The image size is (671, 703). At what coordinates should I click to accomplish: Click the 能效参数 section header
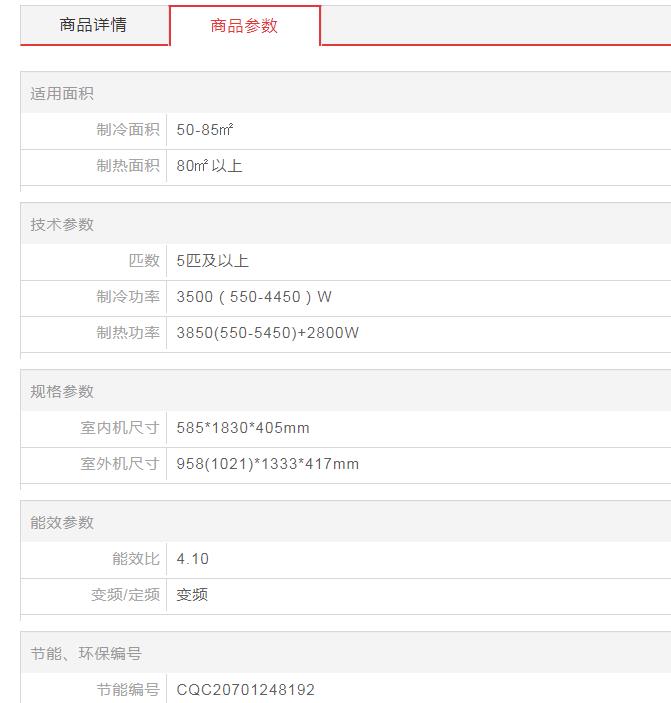click(x=62, y=523)
